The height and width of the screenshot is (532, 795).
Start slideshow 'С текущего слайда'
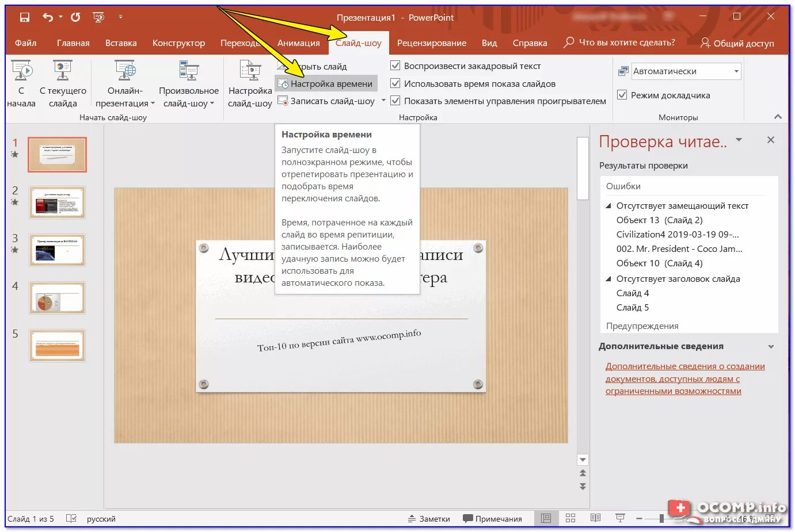coord(63,84)
